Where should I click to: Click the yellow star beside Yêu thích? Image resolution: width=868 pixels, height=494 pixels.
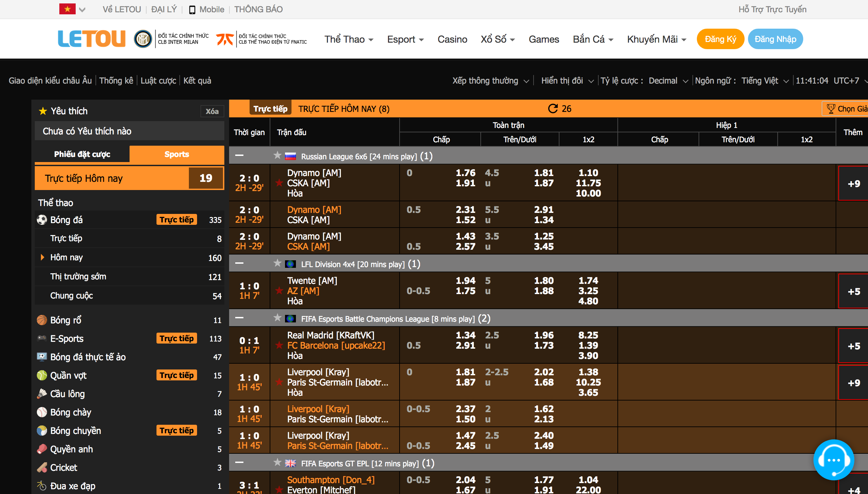click(x=43, y=111)
